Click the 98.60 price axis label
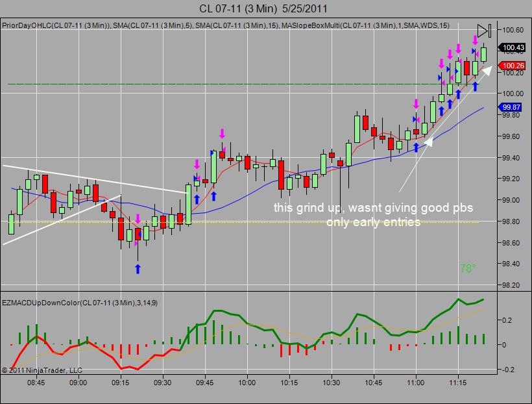Screen dimensions: 532x404 [x=511, y=243]
